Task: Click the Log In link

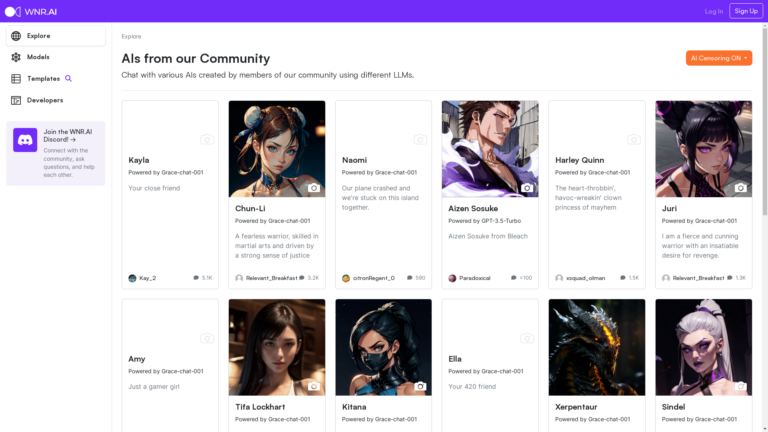Action: coord(714,11)
